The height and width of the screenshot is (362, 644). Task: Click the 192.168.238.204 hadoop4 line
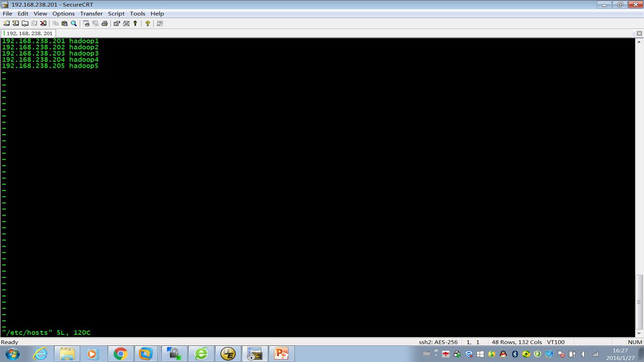pos(50,60)
